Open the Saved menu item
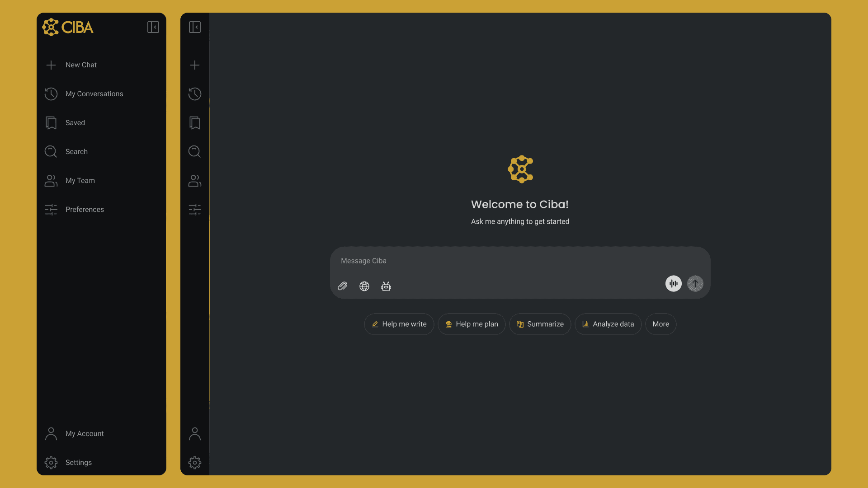The width and height of the screenshot is (868, 488). coord(75,123)
